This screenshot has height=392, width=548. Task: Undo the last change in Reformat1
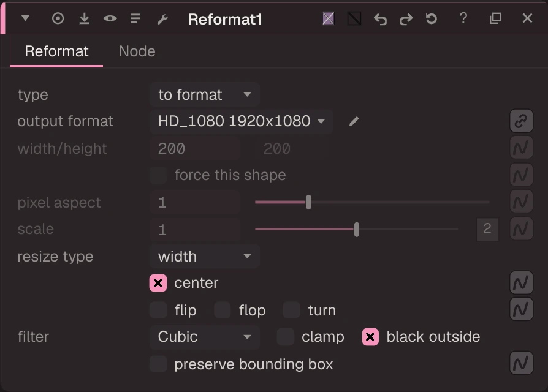pos(380,19)
